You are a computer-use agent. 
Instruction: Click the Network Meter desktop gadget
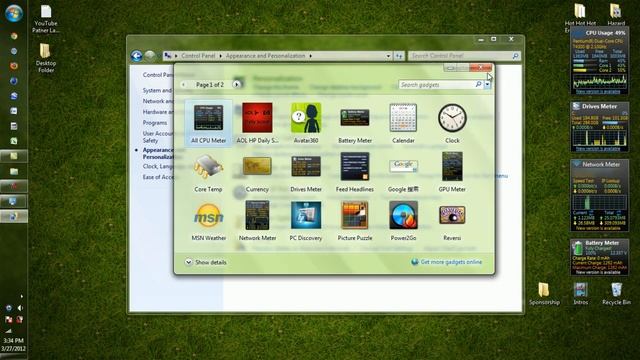tap(599, 195)
